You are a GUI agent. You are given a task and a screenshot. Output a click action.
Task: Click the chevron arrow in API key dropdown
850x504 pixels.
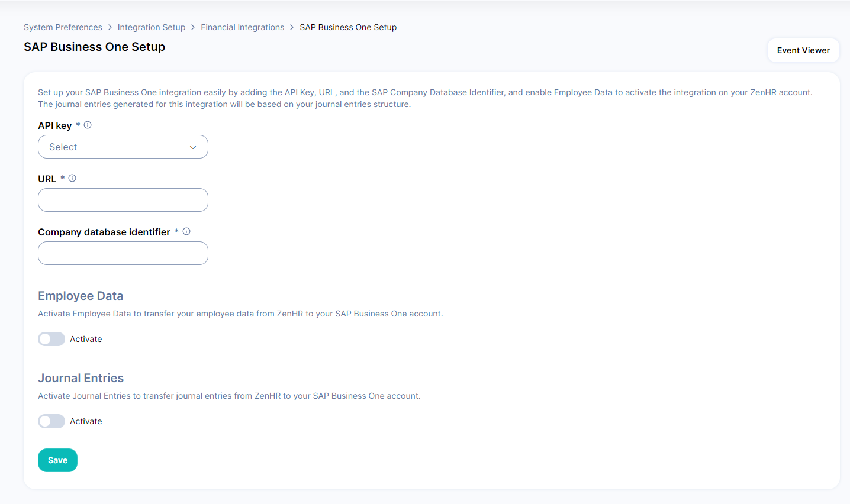coord(193,147)
